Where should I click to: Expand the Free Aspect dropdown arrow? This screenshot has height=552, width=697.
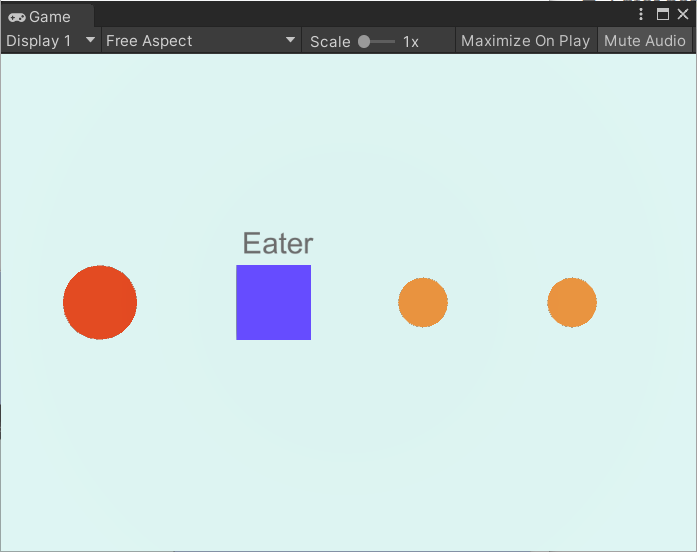[290, 40]
